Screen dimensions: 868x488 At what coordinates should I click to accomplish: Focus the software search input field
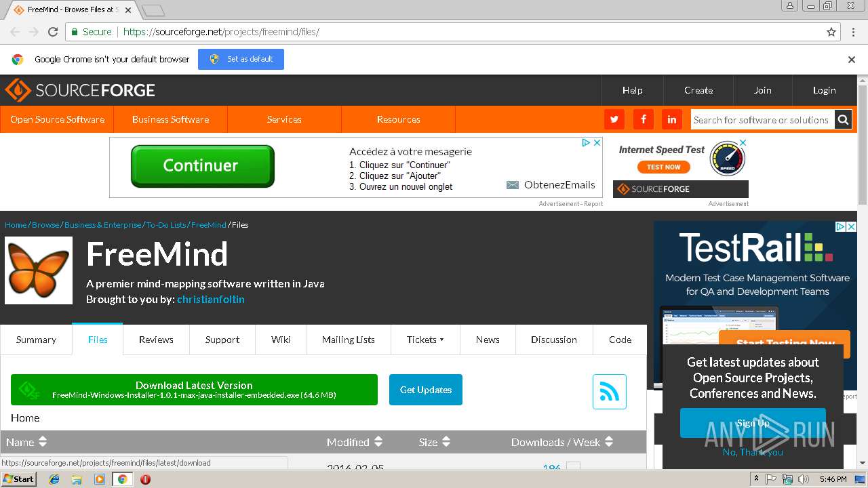(762, 120)
